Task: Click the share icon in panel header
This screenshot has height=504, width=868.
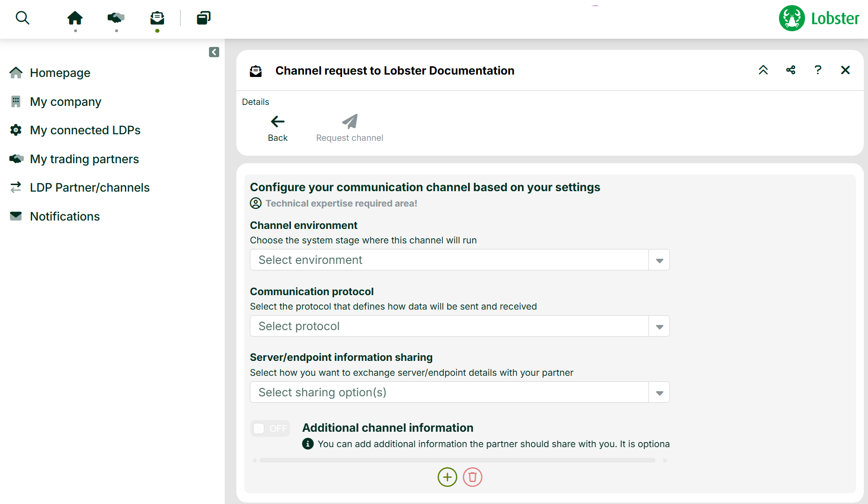Action: click(x=791, y=70)
